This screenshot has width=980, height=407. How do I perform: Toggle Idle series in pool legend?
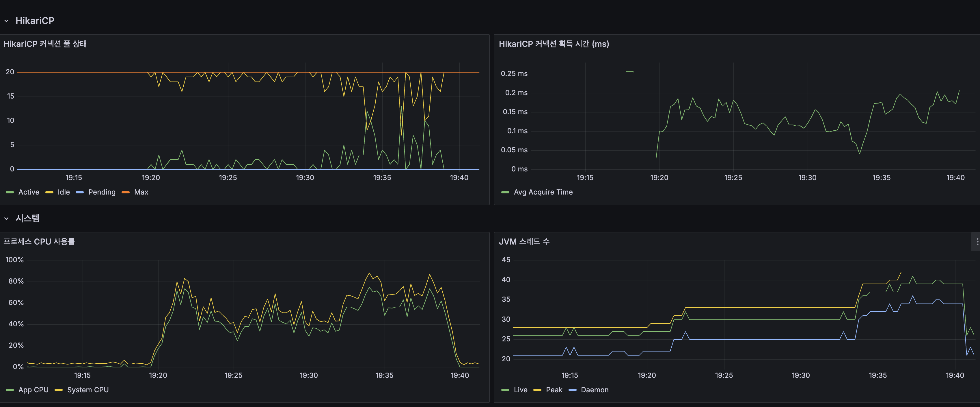click(64, 192)
